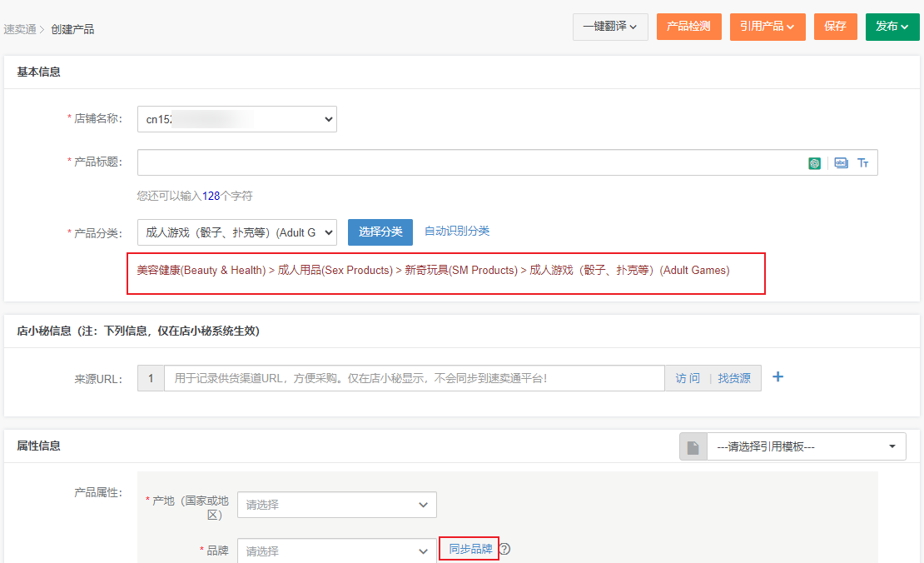Open the 引用产品 dropdown menu
924x563 pixels.
tap(767, 27)
